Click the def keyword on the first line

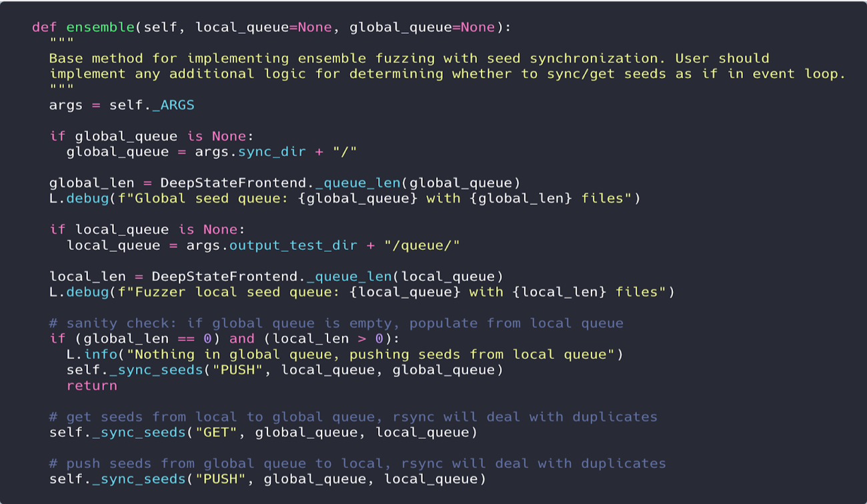45,27
